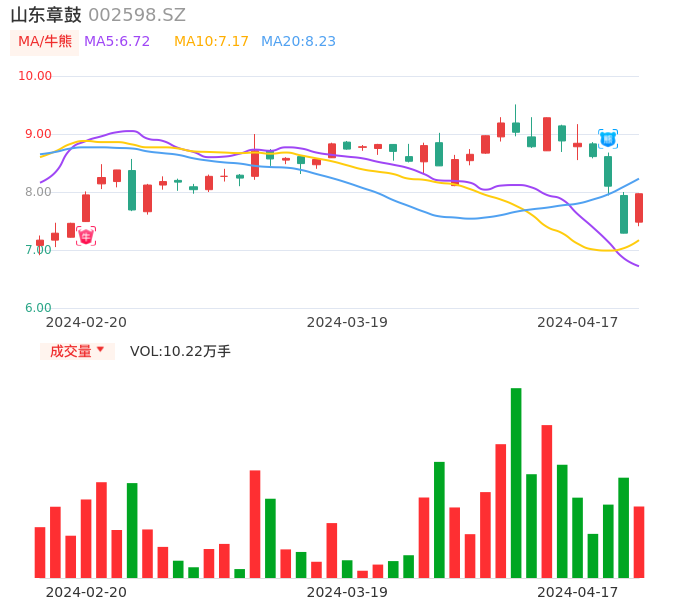Select the 2024-03-19 date on the volume axis

tap(347, 591)
